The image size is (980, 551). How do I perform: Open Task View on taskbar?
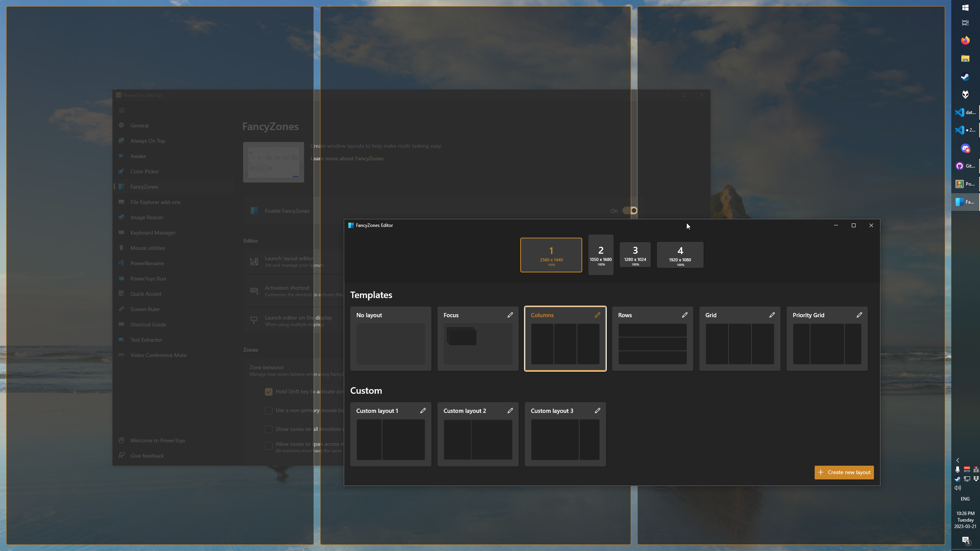coord(965,23)
